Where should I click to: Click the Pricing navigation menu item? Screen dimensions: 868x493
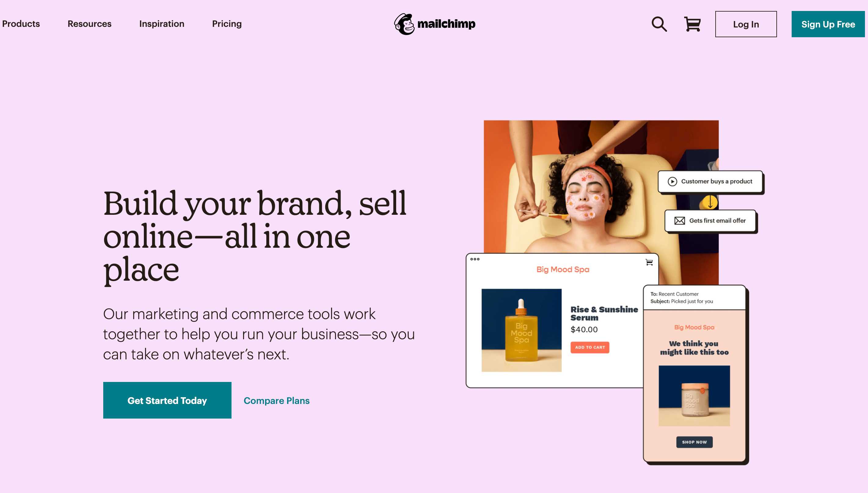[227, 24]
